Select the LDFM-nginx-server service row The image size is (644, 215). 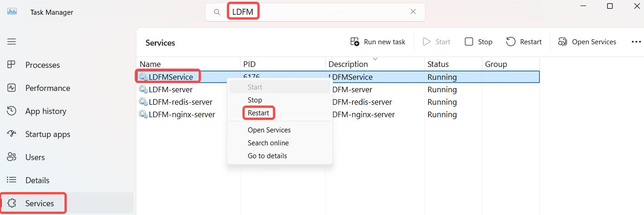[181, 114]
